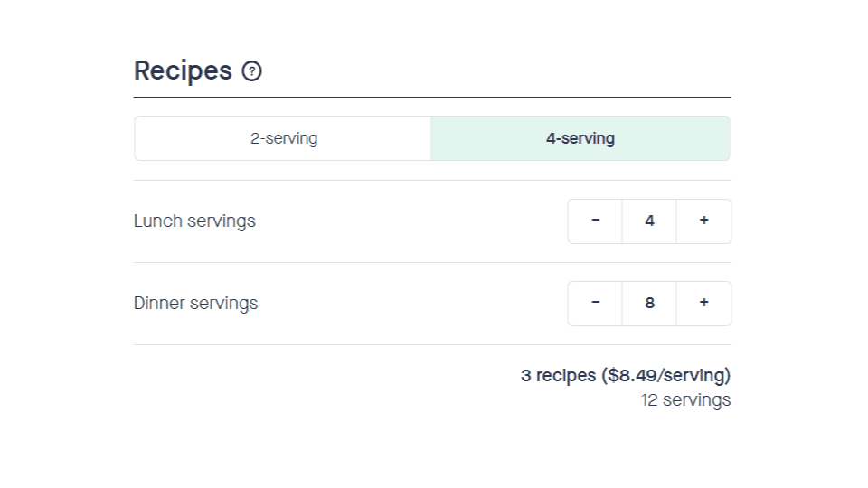Add dinner servings using the plus icon
The height and width of the screenshot is (488, 868).
coord(703,304)
